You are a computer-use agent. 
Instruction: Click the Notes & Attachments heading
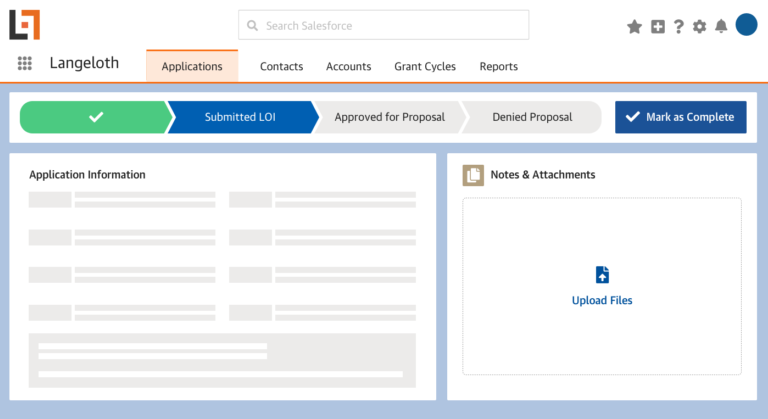point(543,175)
